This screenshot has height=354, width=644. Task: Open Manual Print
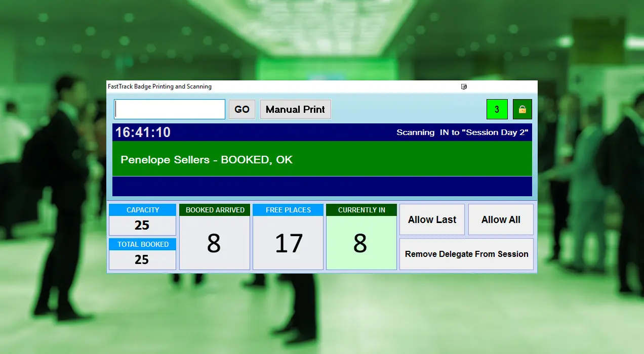(295, 109)
